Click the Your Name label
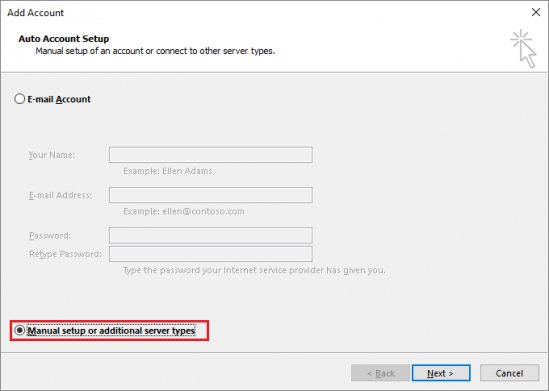549x391 pixels. coord(52,155)
